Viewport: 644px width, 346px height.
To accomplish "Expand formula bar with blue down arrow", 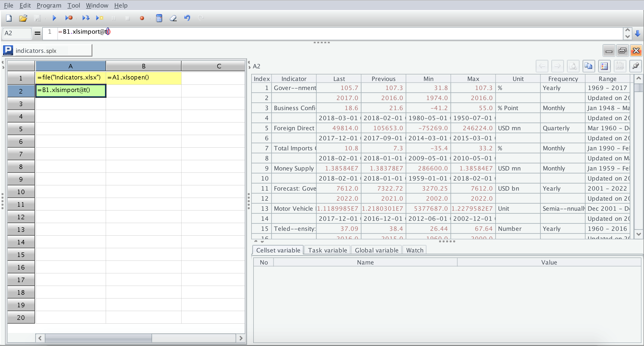I will coord(637,33).
